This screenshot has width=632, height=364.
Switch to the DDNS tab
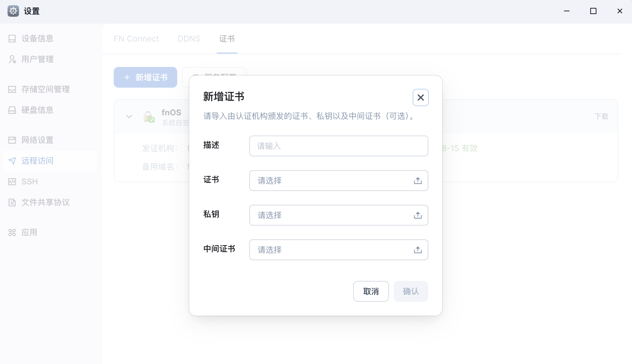coord(189,38)
